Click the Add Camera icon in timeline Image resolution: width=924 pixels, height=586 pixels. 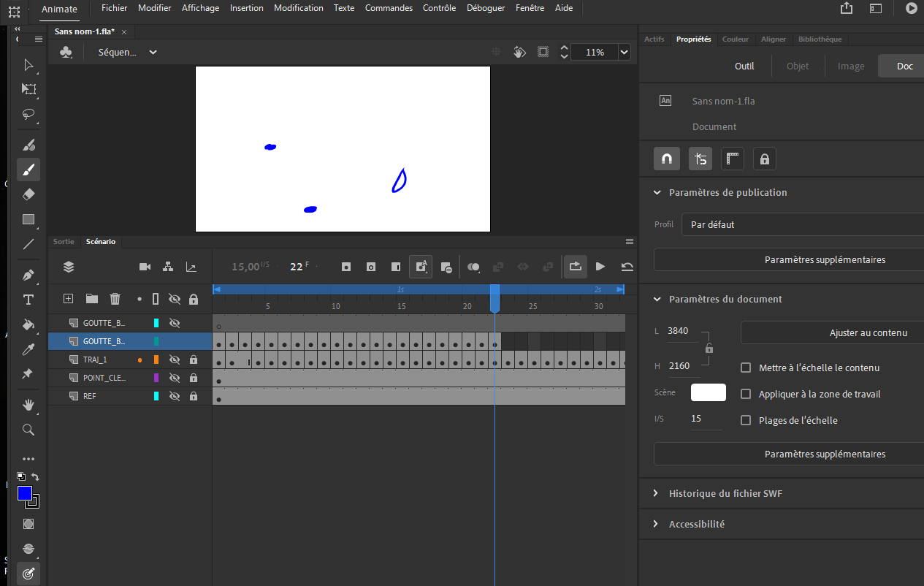(145, 267)
